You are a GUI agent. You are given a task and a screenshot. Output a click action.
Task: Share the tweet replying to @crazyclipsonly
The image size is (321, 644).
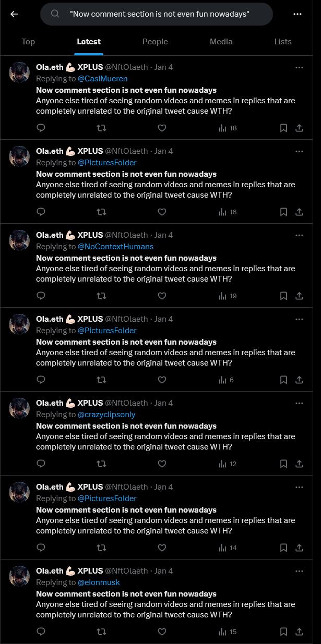(x=299, y=464)
